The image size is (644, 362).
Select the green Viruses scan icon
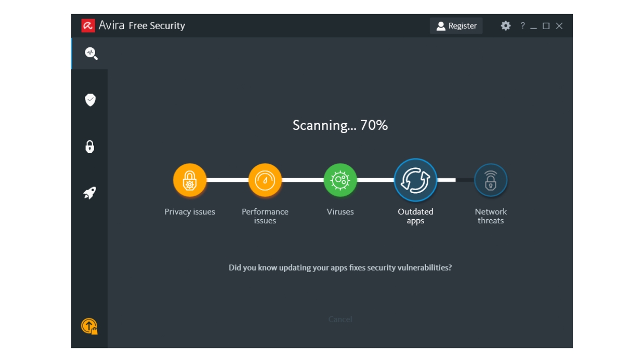(x=340, y=180)
